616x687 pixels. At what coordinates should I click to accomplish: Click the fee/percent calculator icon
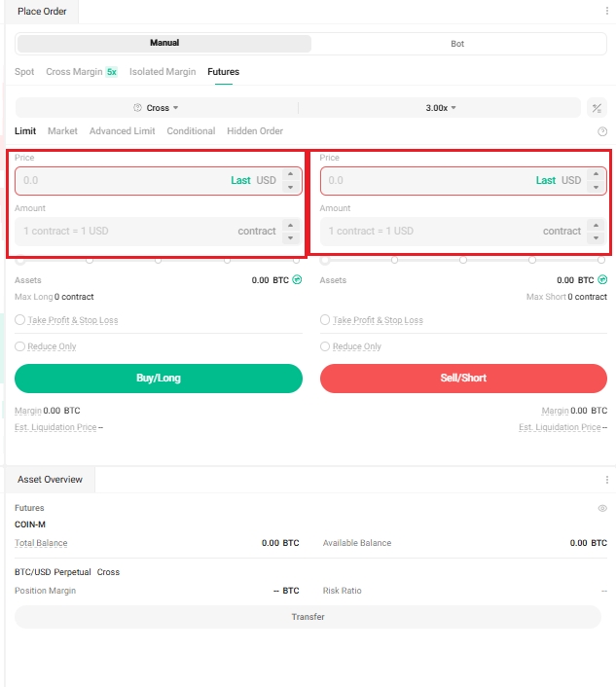pyautogui.click(x=597, y=108)
